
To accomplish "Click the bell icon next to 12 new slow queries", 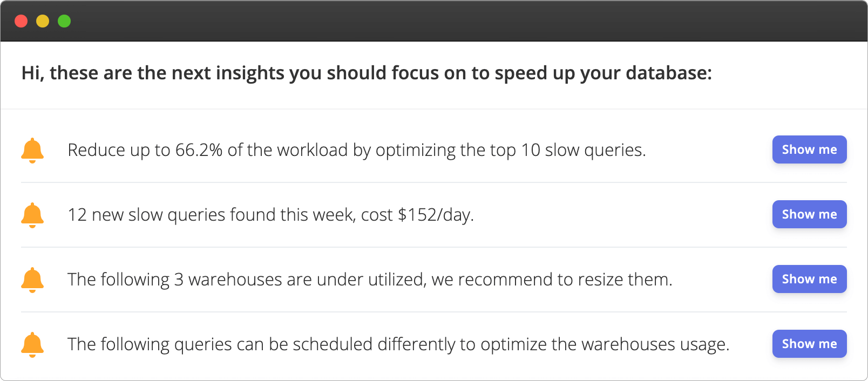I will click(x=32, y=215).
